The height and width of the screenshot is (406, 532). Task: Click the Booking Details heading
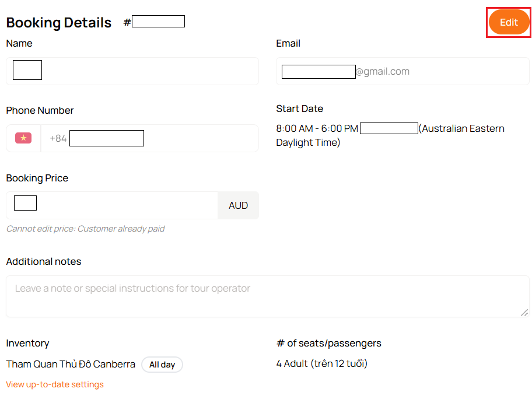[x=59, y=22]
